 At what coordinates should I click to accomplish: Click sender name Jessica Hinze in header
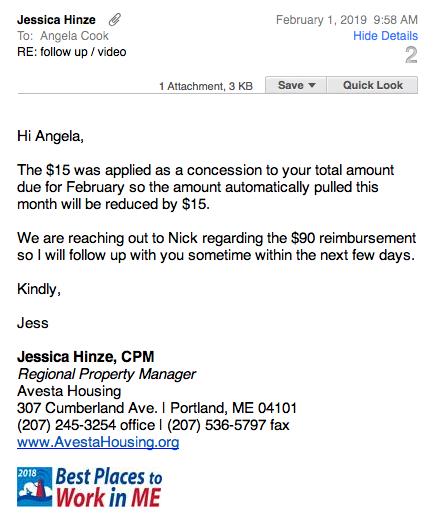pyautogui.click(x=56, y=20)
